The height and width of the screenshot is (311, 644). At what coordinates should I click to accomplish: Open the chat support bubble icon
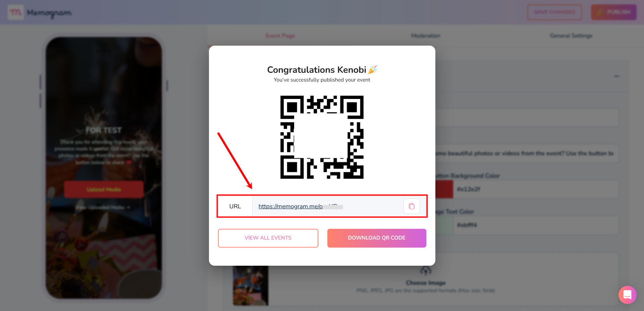[x=627, y=295]
